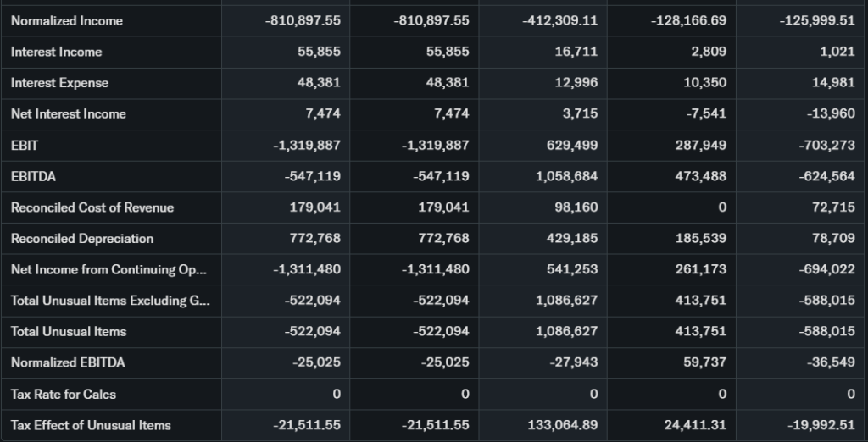868x442 pixels.
Task: Select the Net Interest Income label
Action: (x=69, y=113)
